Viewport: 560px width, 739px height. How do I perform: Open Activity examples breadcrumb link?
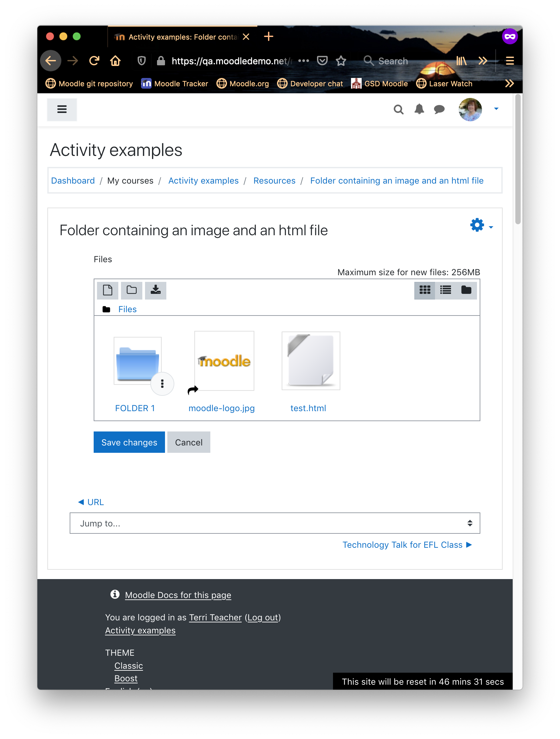203,180
